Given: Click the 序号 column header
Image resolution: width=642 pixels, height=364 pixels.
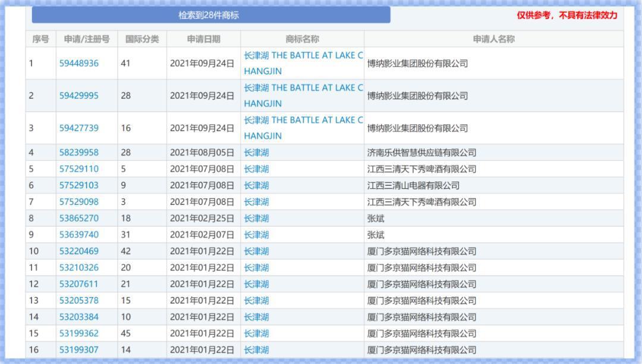Looking at the screenshot, I should (38, 38).
